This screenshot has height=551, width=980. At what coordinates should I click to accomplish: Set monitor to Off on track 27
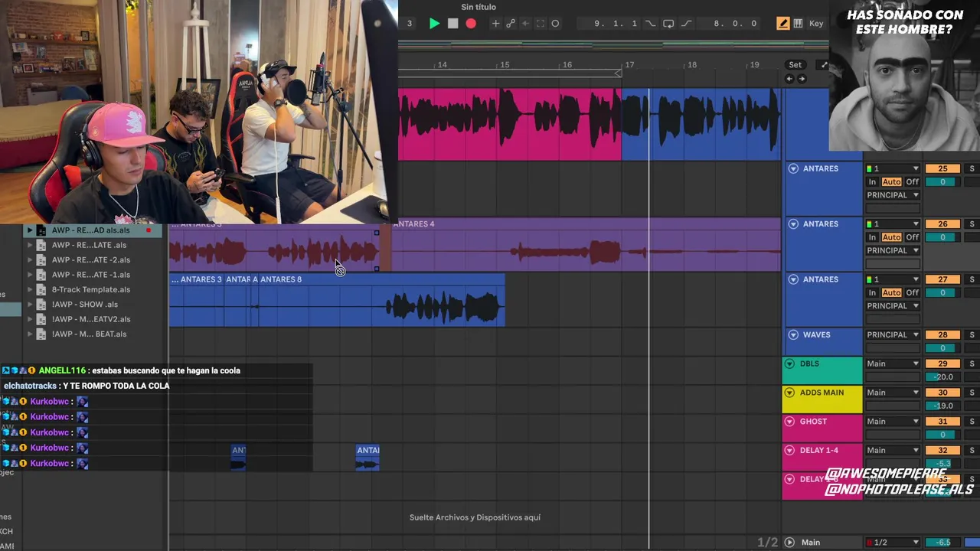913,292
